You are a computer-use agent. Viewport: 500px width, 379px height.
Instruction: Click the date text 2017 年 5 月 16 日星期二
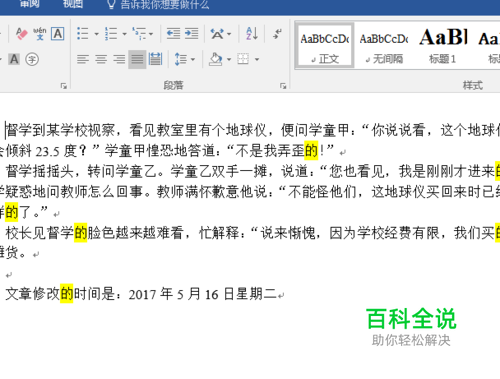(x=203, y=294)
